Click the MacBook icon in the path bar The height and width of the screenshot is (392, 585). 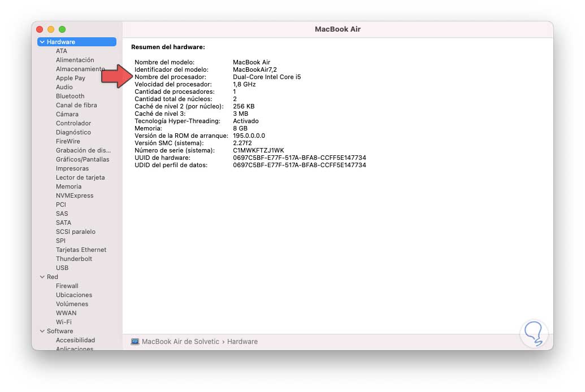135,342
